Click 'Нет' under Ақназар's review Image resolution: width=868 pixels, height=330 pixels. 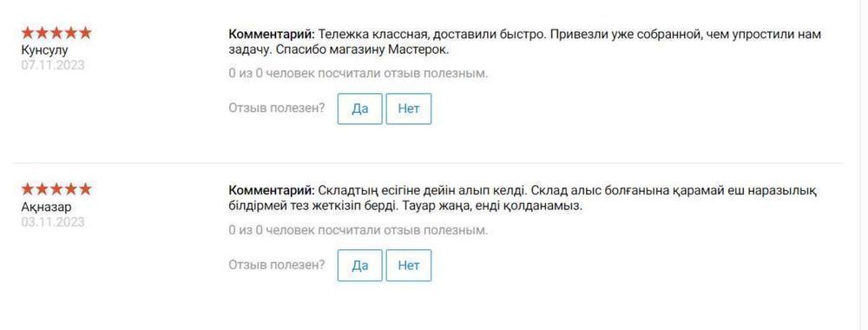coord(409,265)
